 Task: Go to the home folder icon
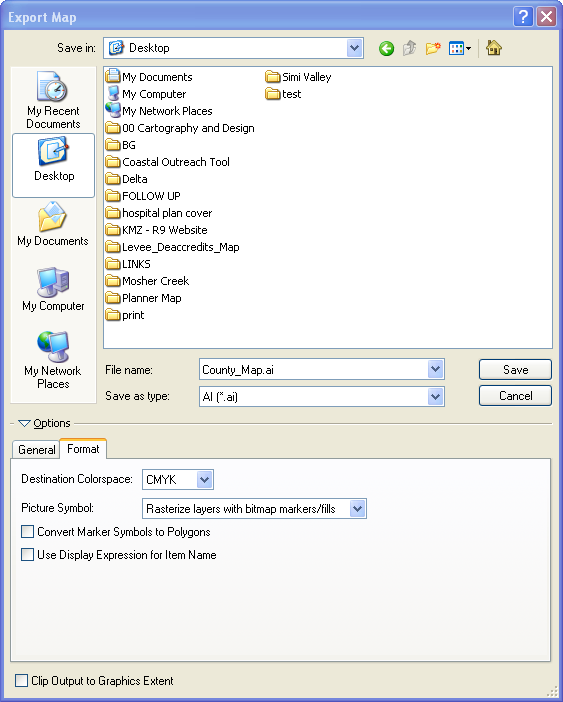point(494,48)
